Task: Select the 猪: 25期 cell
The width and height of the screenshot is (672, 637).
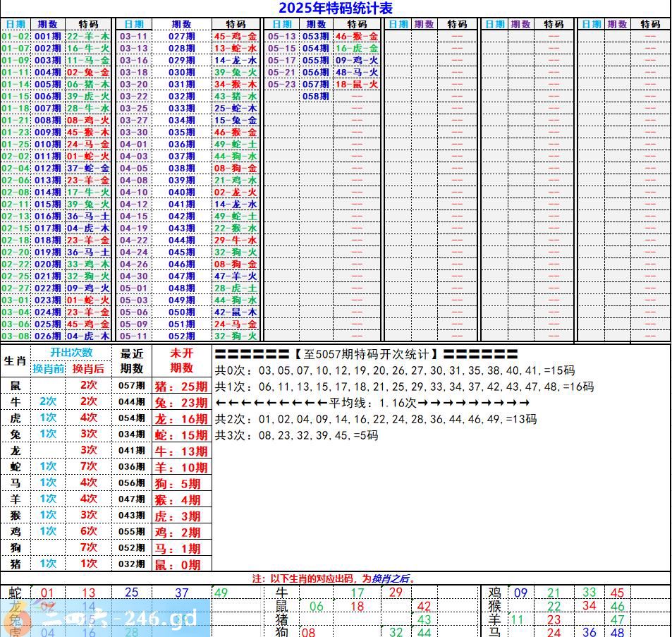Action: 181,386
